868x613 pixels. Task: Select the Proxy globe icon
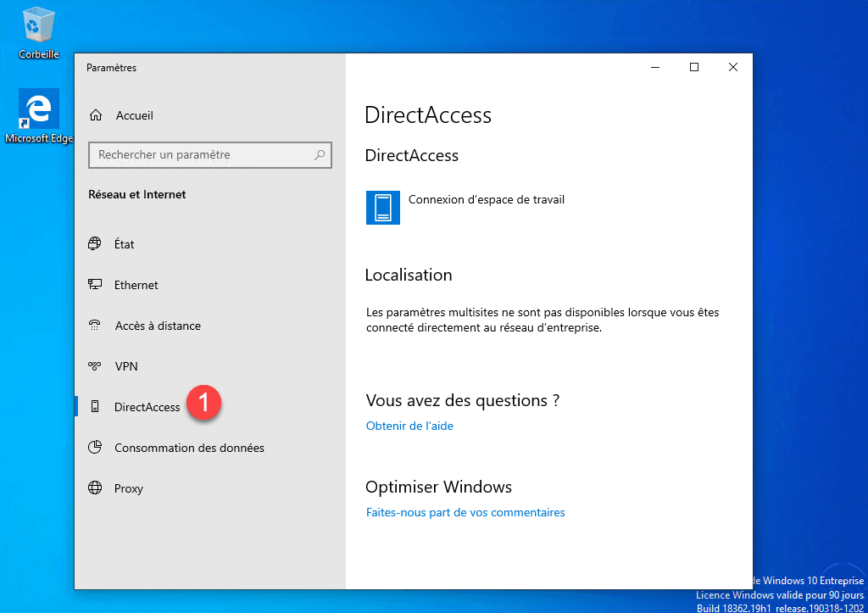95,488
